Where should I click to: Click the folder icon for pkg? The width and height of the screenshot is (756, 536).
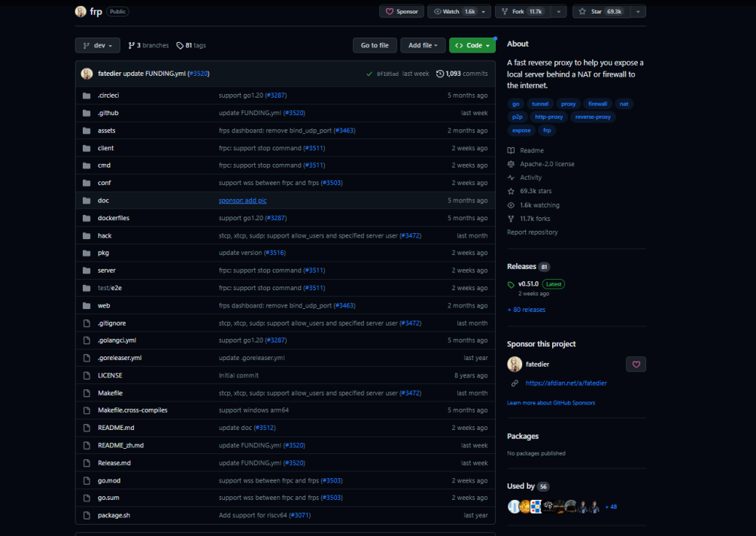[x=87, y=253]
